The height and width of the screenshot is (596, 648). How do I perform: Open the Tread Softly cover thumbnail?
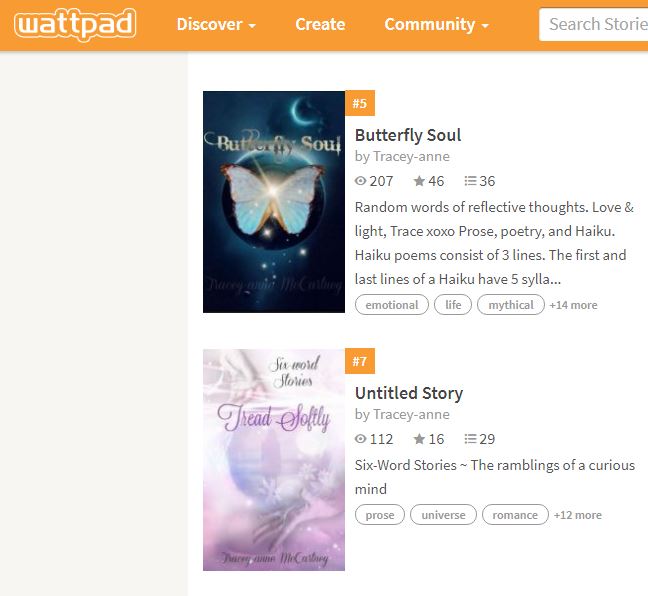coord(274,460)
